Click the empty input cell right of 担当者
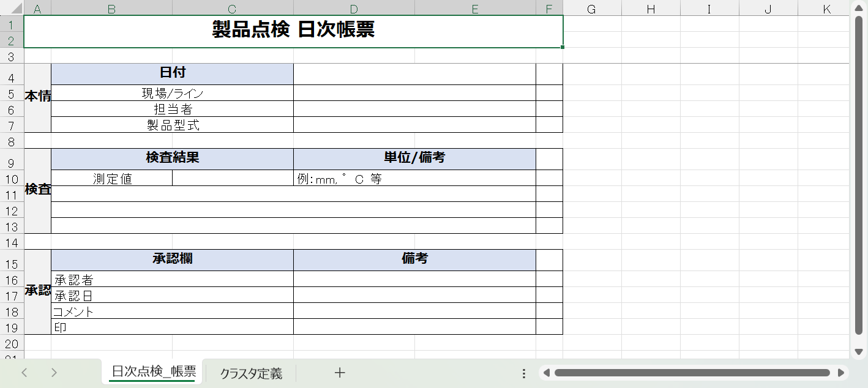Viewport: 868px width, 388px height. pyautogui.click(x=414, y=109)
